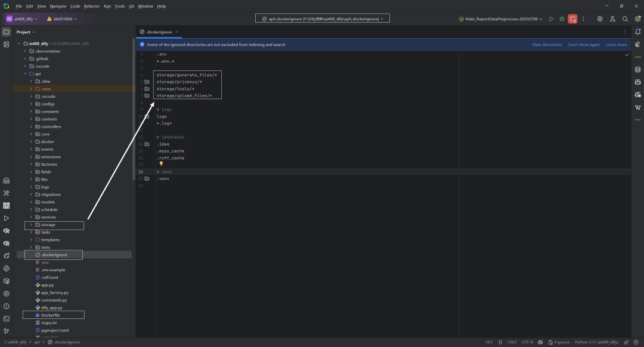
Task: Select app_factory.py in project tree
Action: tap(55, 293)
